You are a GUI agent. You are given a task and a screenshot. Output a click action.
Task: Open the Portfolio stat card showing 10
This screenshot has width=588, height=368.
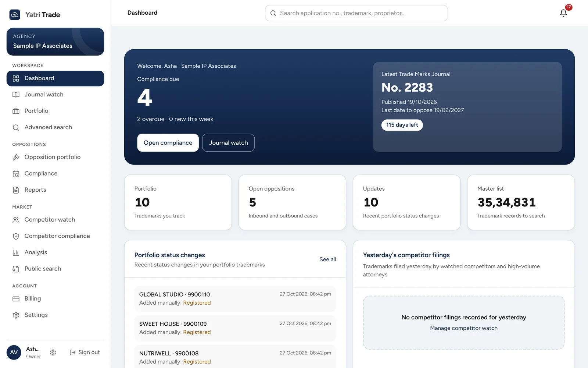coord(178,202)
